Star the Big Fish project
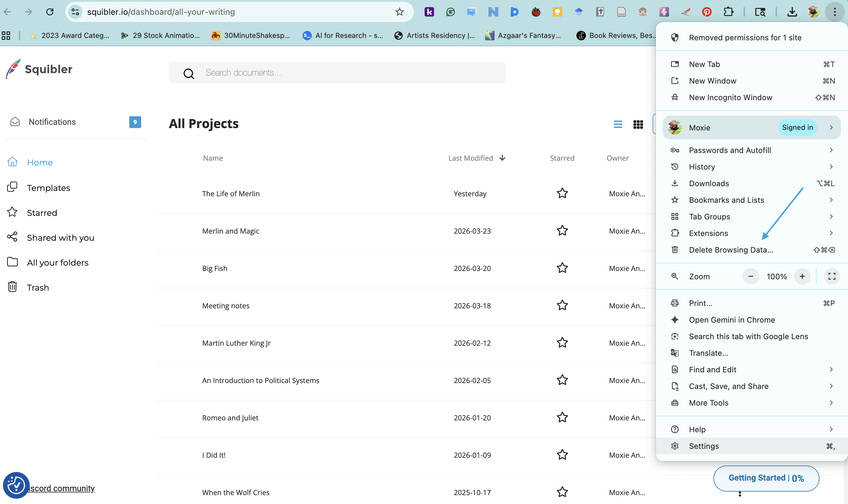Screen dimensions: 848x504 (x=562, y=268)
